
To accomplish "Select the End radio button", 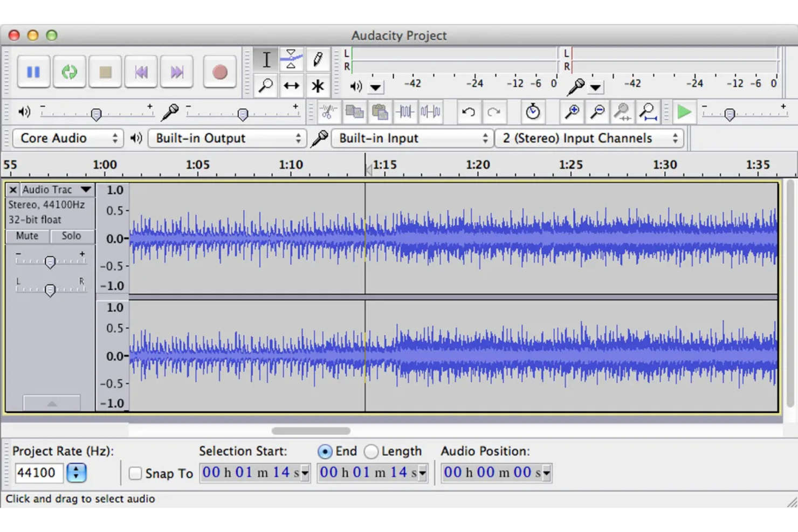I will [325, 451].
